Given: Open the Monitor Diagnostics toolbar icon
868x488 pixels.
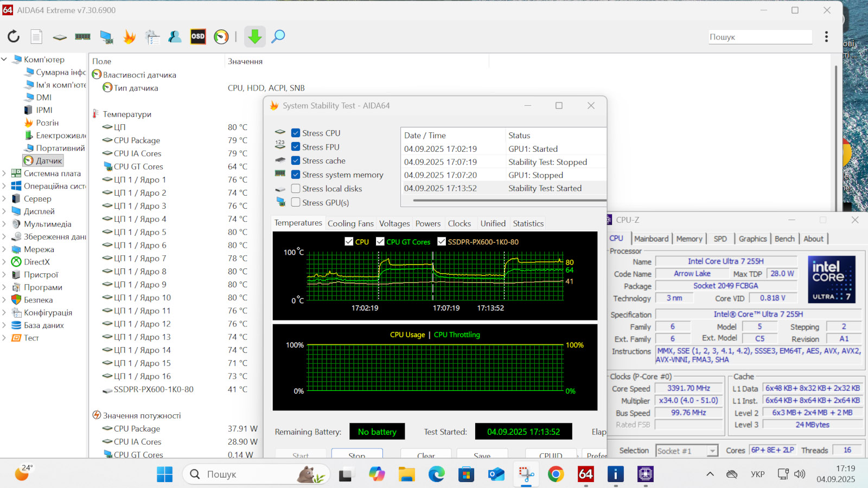Looking at the screenshot, I should pos(106,36).
